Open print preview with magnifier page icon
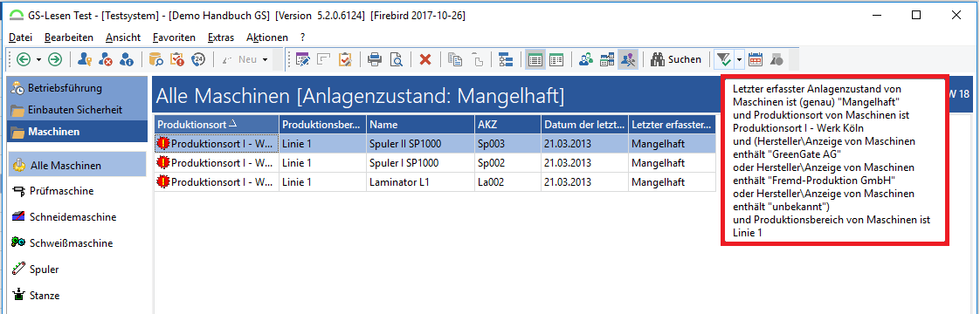Image resolution: width=980 pixels, height=314 pixels. coord(396,59)
